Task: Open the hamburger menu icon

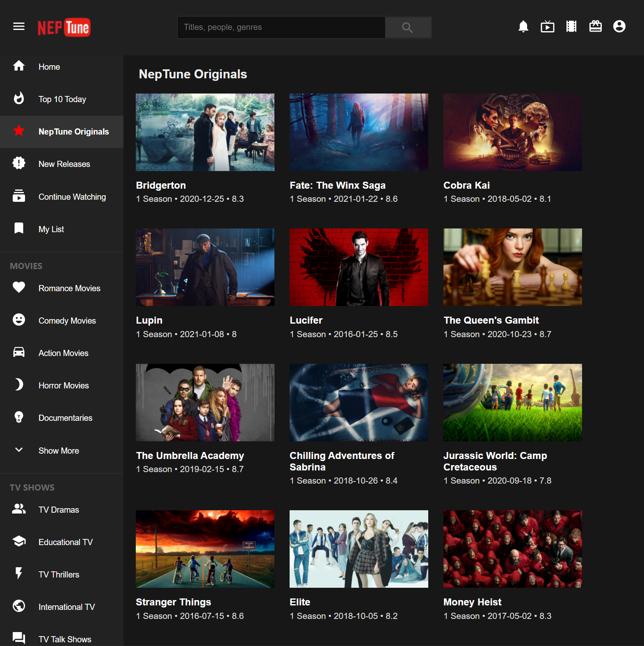Action: (19, 27)
